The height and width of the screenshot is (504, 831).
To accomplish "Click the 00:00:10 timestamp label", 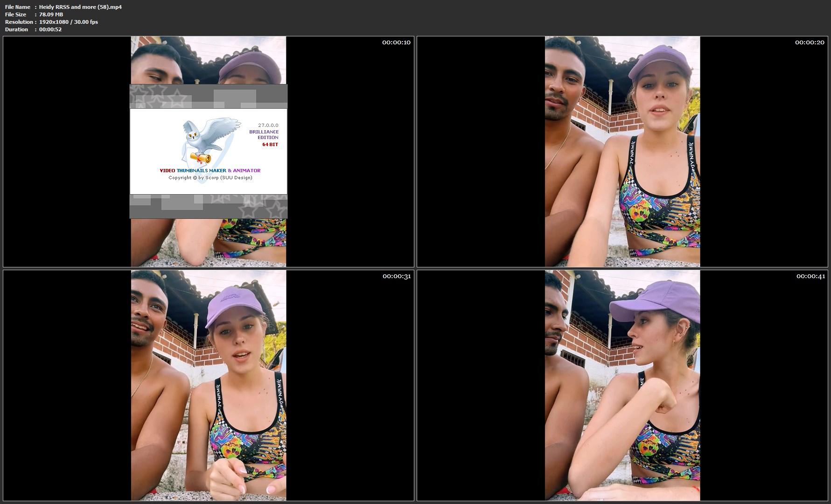I will (x=396, y=42).
